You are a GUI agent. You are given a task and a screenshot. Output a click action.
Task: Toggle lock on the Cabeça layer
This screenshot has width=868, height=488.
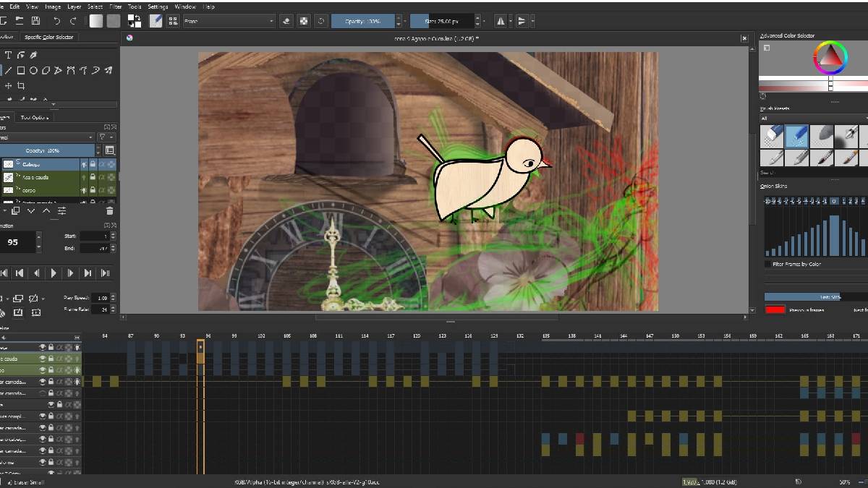[x=93, y=164]
